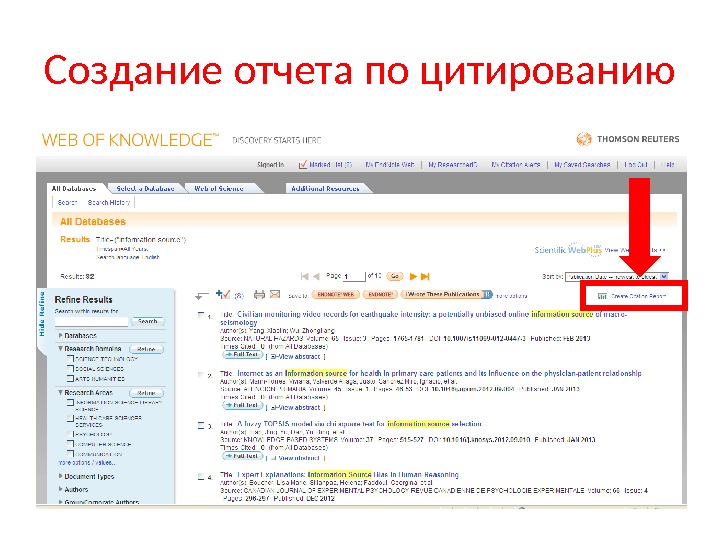
Task: Open Full Text for result 1
Action: (x=243, y=355)
